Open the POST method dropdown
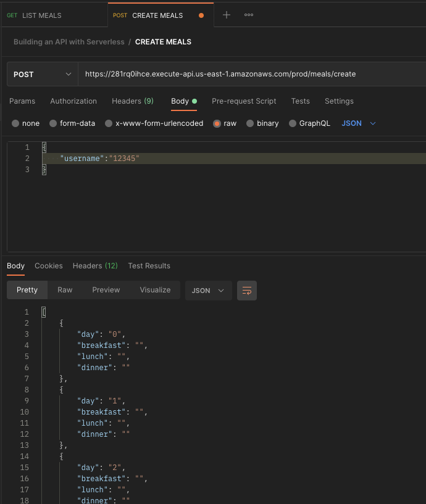The height and width of the screenshot is (504, 426). point(42,74)
